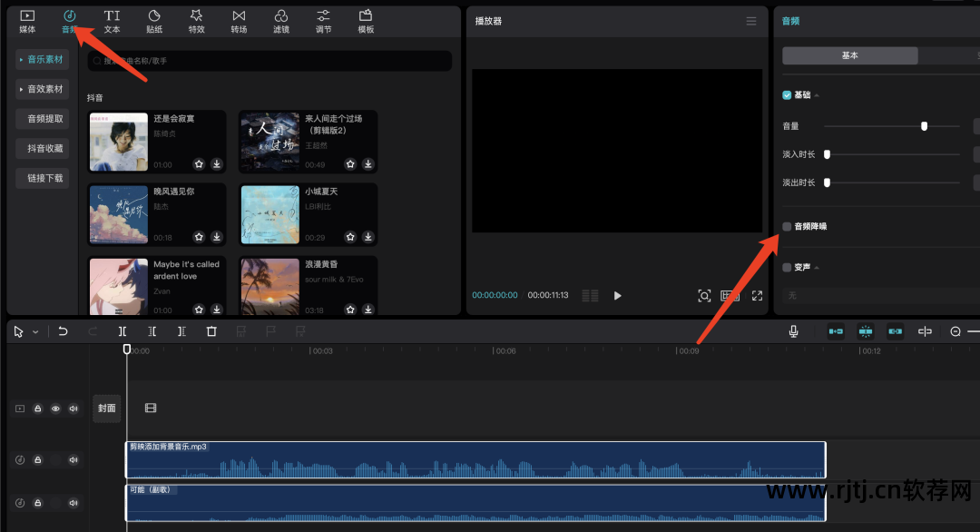The image size is (980, 532).
Task: Select the 转场 transitions panel
Action: pos(239,20)
